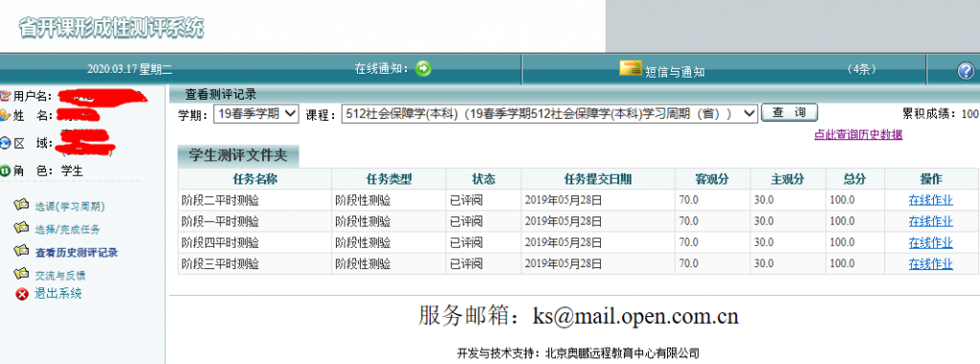Screen dimensions: 980x364
Task: Select the 阶段一平时测验 task name cell
Action: pyautogui.click(x=255, y=221)
